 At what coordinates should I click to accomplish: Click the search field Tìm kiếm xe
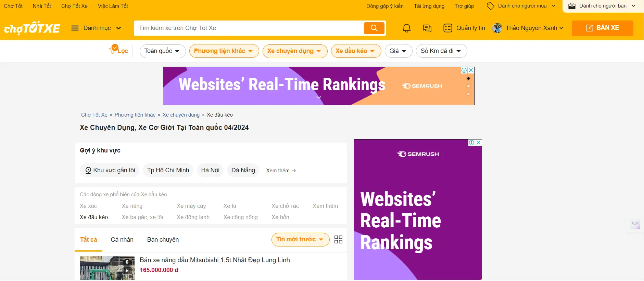click(249, 28)
